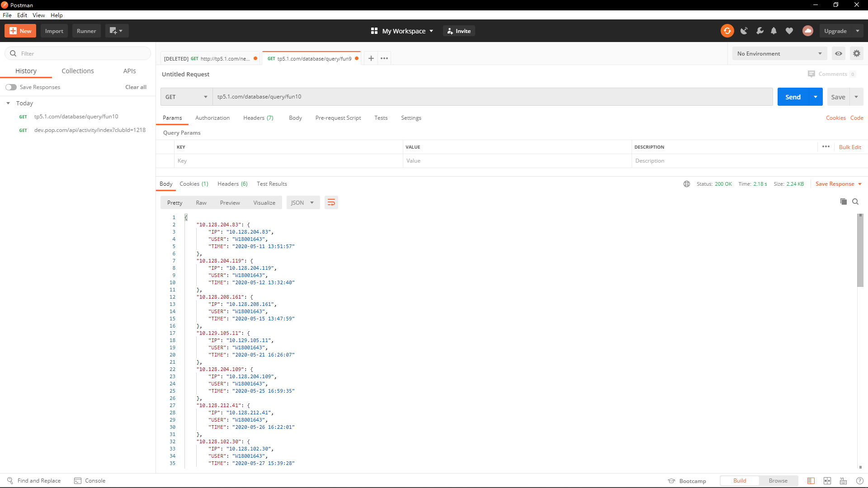Open request Headers (7) tab
This screenshot has height=488, width=868.
tap(258, 118)
